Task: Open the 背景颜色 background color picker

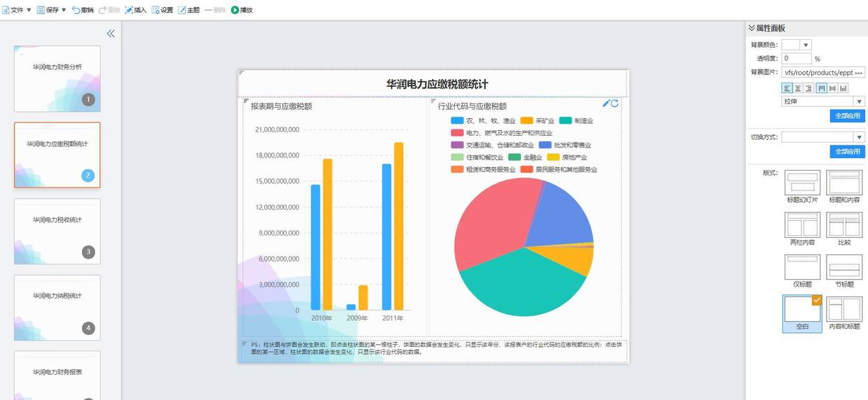Action: coord(797,45)
